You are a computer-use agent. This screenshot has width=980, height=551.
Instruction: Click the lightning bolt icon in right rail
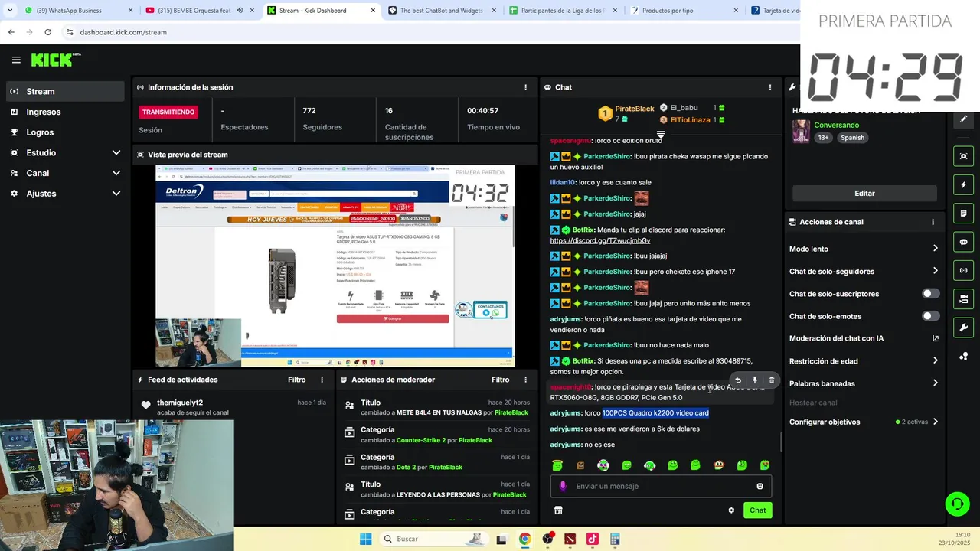963,184
